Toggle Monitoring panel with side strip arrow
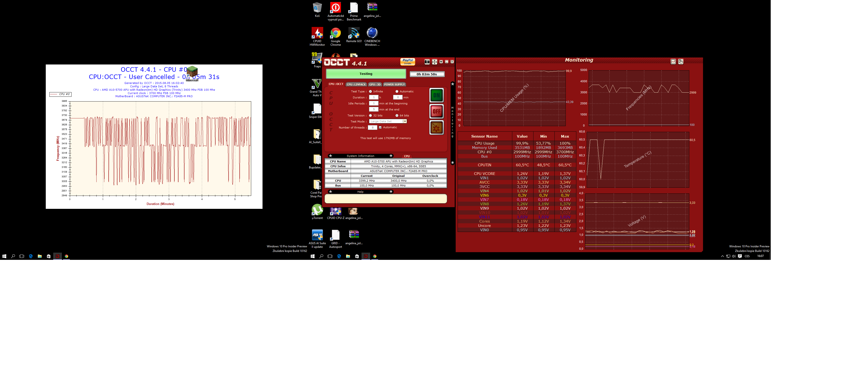 pyautogui.click(x=453, y=163)
